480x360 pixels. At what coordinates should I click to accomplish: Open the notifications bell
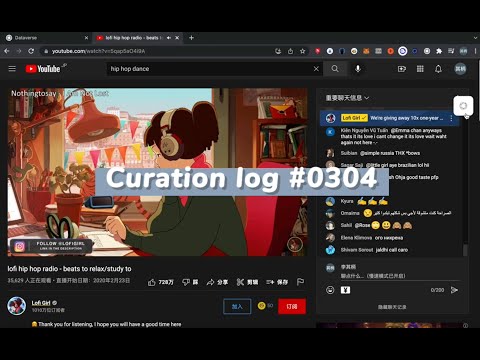[438, 69]
